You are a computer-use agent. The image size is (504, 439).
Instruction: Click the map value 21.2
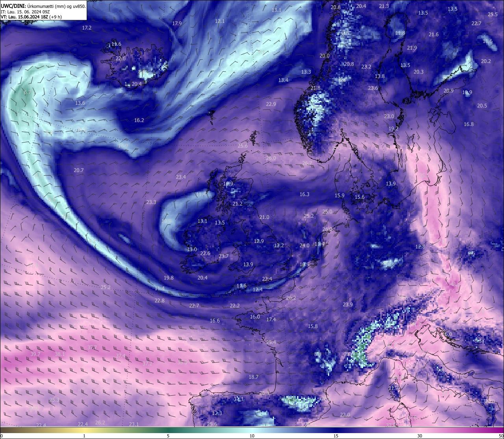coord(237,204)
